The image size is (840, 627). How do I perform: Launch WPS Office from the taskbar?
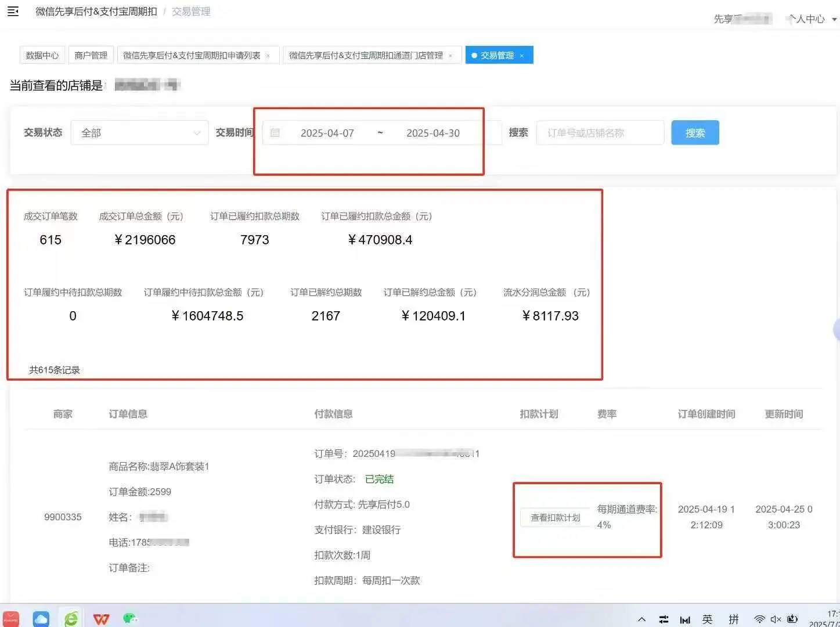coord(101,619)
